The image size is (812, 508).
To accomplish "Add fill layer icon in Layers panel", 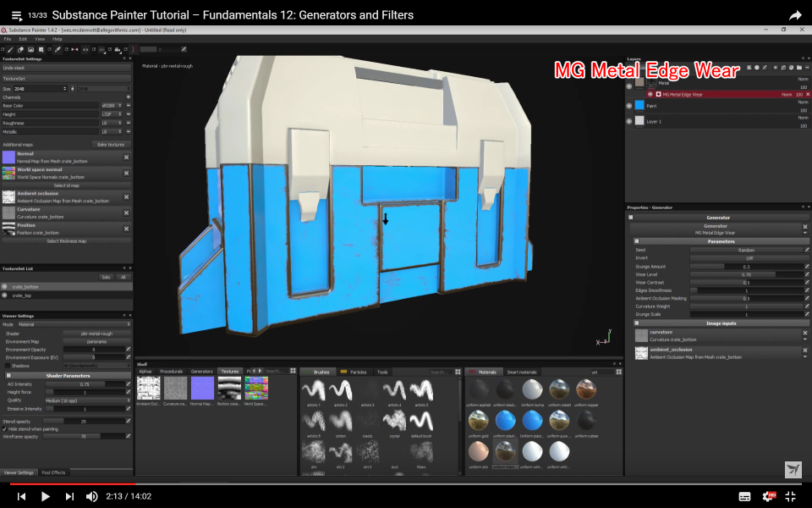I will [x=783, y=68].
